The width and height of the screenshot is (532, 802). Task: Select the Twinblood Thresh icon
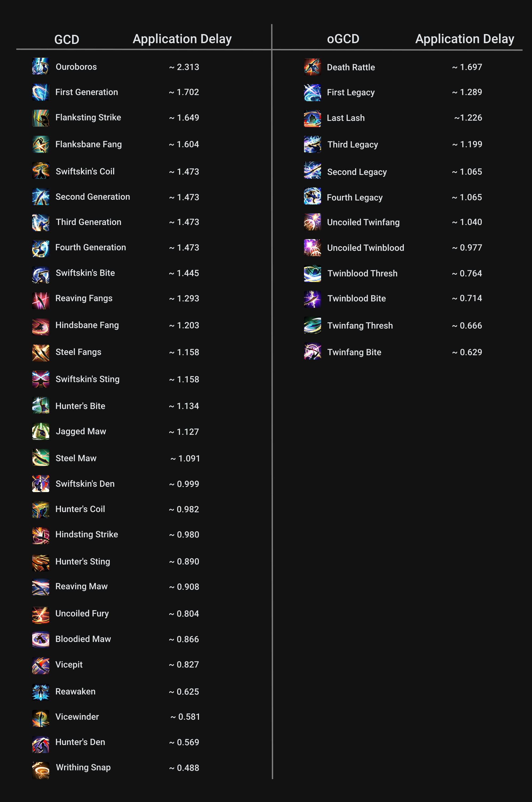(x=313, y=273)
